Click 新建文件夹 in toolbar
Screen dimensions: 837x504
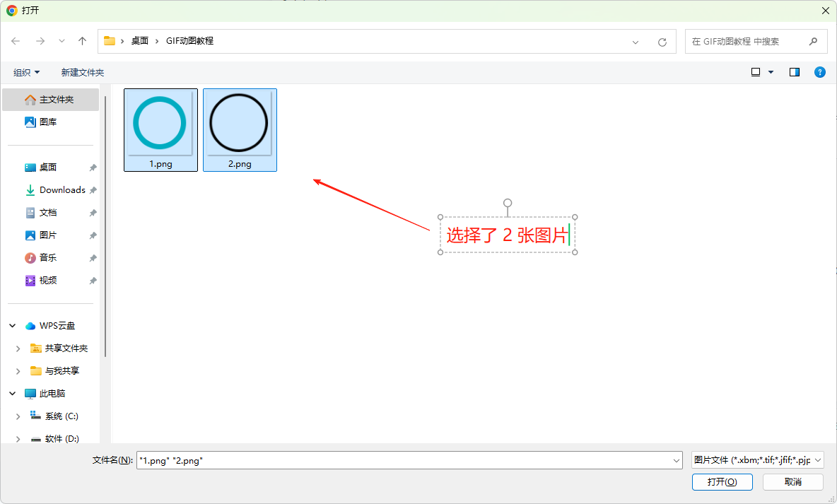click(x=83, y=72)
